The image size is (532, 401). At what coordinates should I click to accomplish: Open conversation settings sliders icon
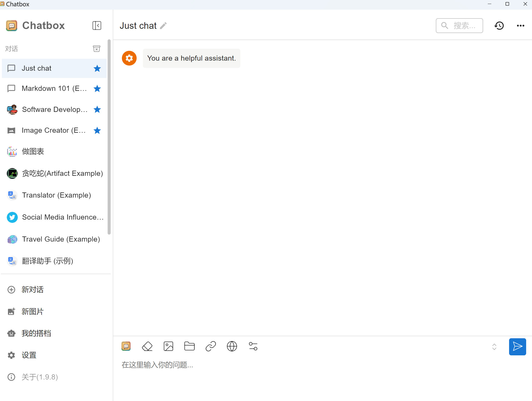click(x=253, y=346)
